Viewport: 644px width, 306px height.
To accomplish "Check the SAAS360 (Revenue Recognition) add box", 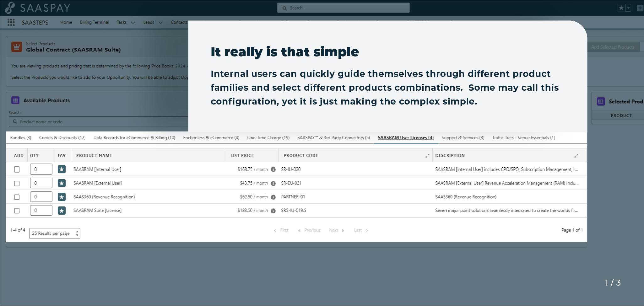I will (x=17, y=197).
